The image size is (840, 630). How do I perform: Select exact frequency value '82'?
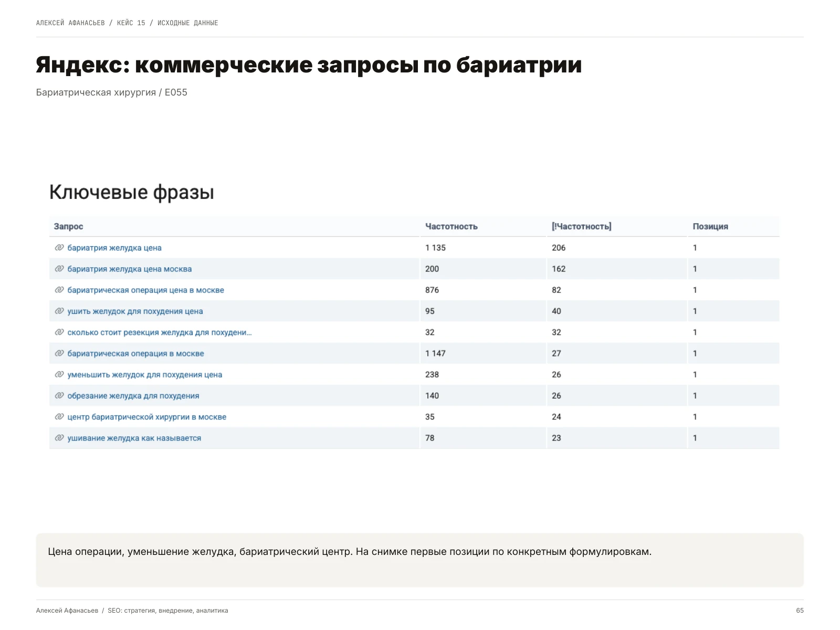pyautogui.click(x=556, y=290)
